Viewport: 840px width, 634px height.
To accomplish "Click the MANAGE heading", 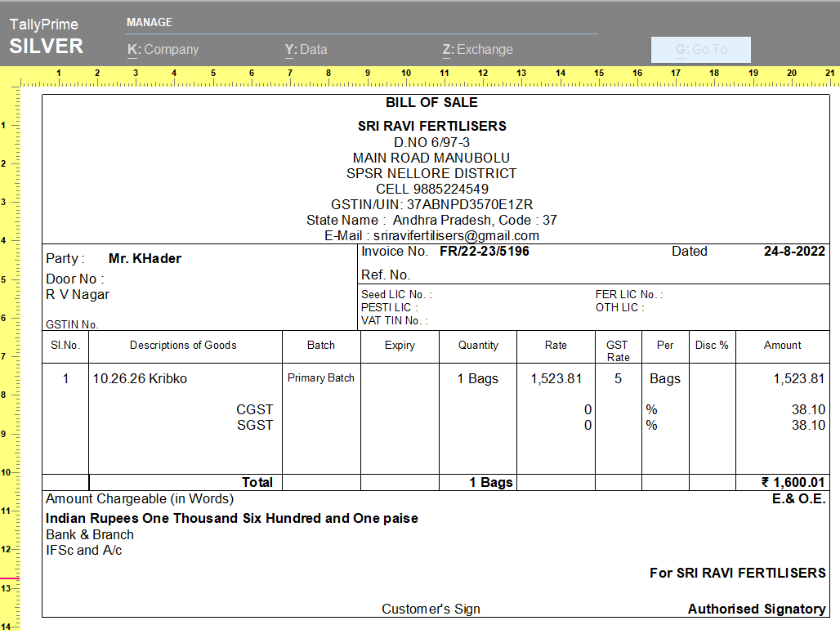I will [150, 23].
